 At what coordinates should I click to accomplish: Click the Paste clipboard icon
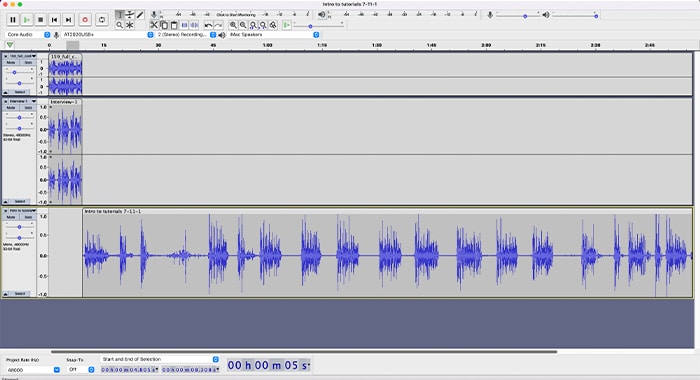click(174, 25)
